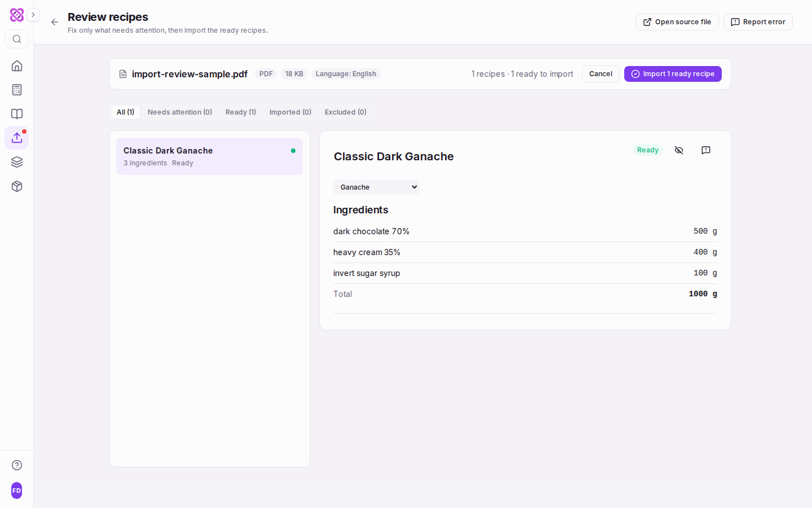
Task: Open the recipe book icon in sidebar
Action: tap(17, 114)
